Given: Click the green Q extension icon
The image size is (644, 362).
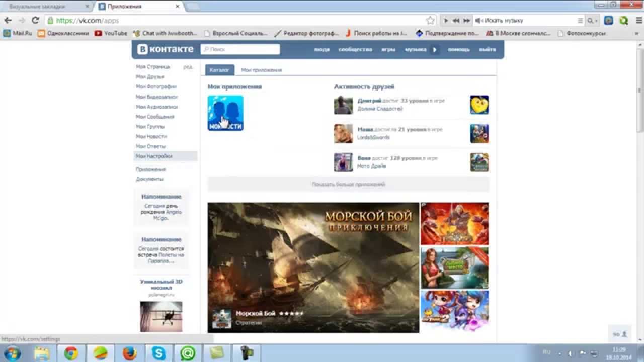Looking at the screenshot, I should [624, 21].
